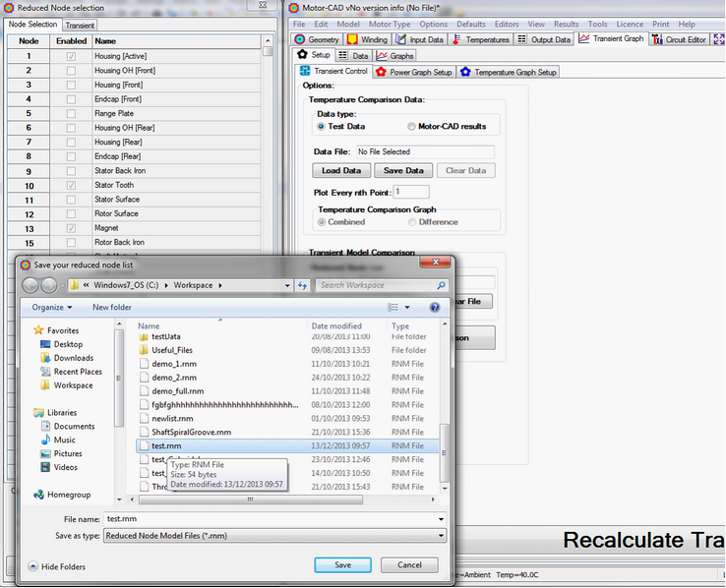
Task: Select the Power Graph Setup tab
Action: point(414,72)
